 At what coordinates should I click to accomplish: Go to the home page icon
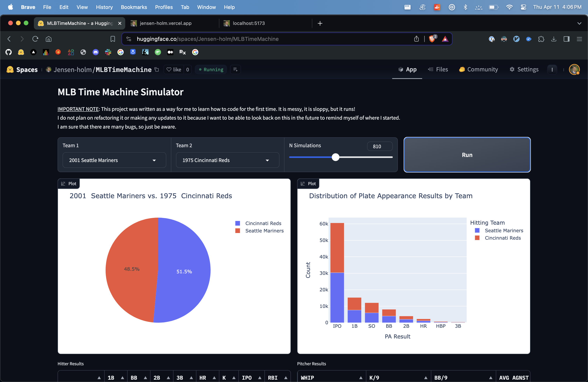(48, 39)
